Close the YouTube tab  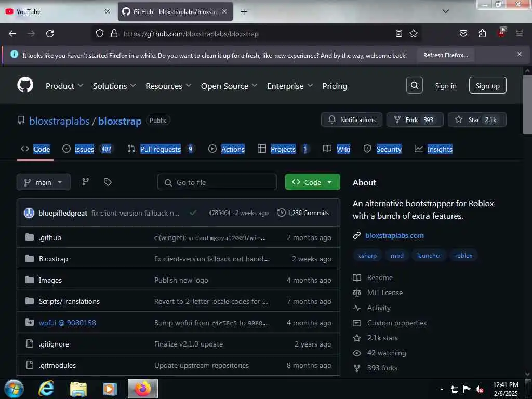pos(108,11)
